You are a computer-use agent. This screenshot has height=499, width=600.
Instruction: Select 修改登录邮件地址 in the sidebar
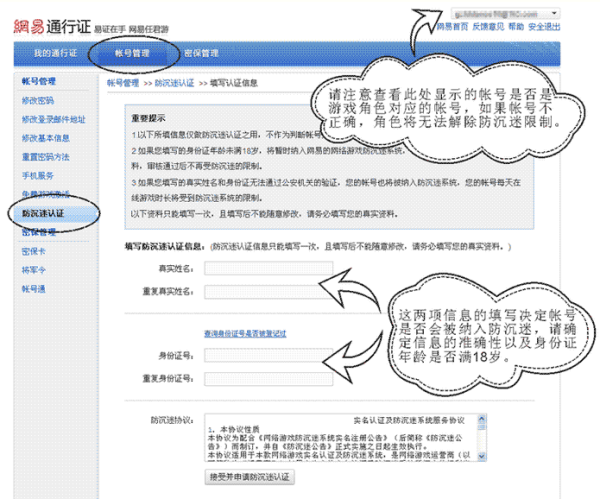point(54,119)
